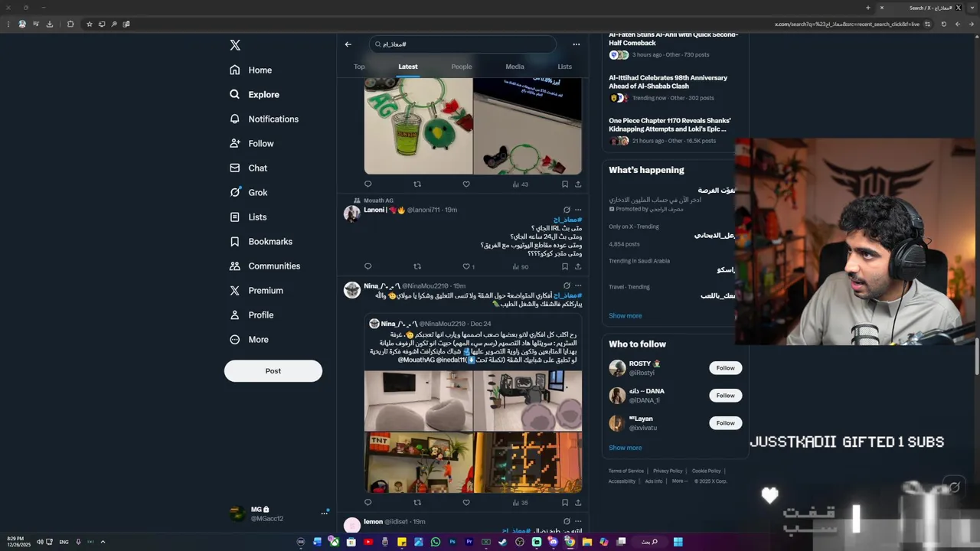The height and width of the screenshot is (551, 980).
Task: Open more options on Nina's post
Action: coord(578,285)
